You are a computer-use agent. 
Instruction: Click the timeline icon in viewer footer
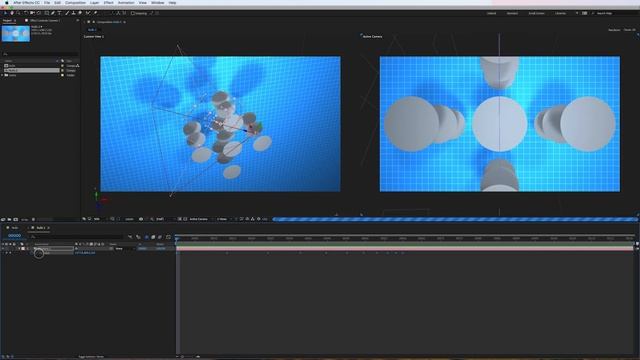pyautogui.click(x=247, y=219)
